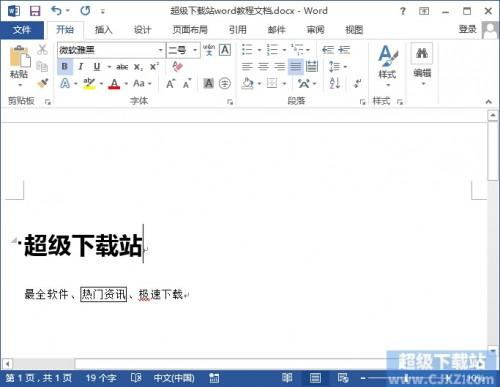Click the Clear Formatting eraser icon

point(178,66)
